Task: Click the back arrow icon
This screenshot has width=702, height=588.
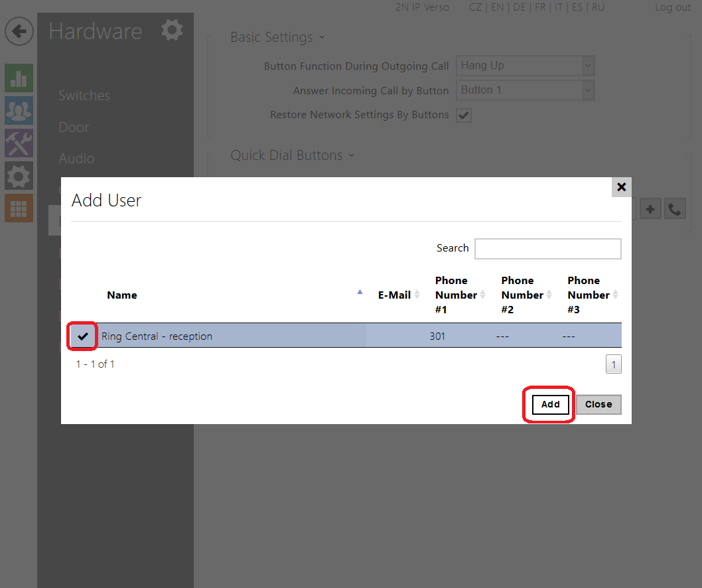Action: point(19,31)
